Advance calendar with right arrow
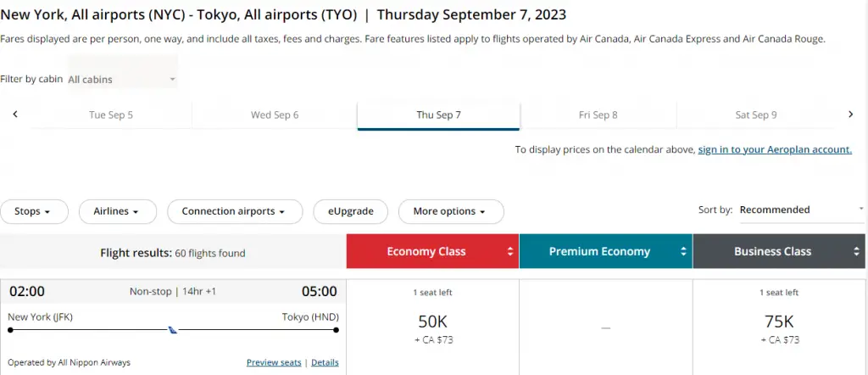This screenshot has width=868, height=375. click(851, 114)
